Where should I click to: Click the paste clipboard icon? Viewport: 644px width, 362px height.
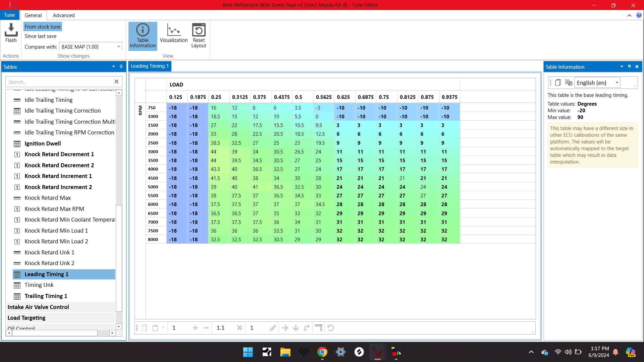tap(155, 328)
